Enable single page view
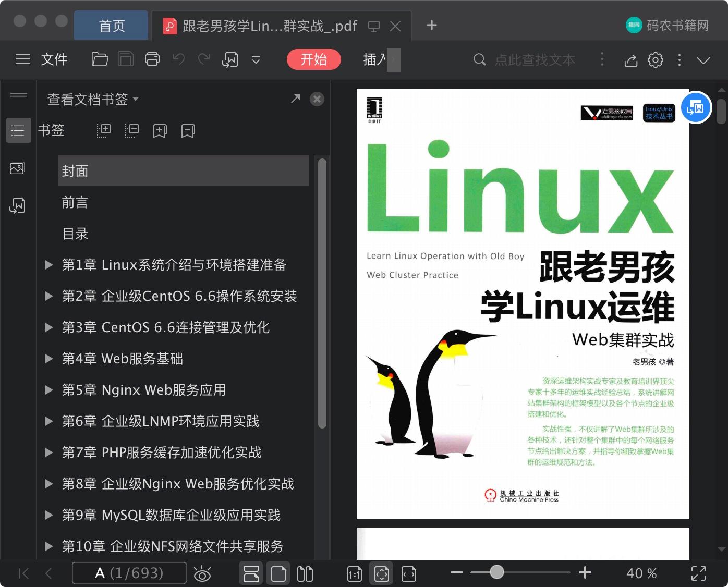This screenshot has height=587, width=728. (x=278, y=573)
